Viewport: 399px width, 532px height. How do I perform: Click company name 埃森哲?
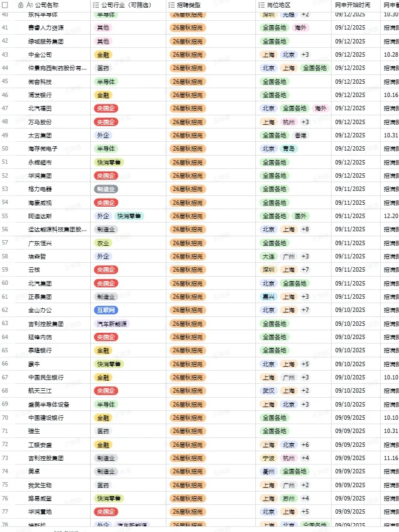37,257
